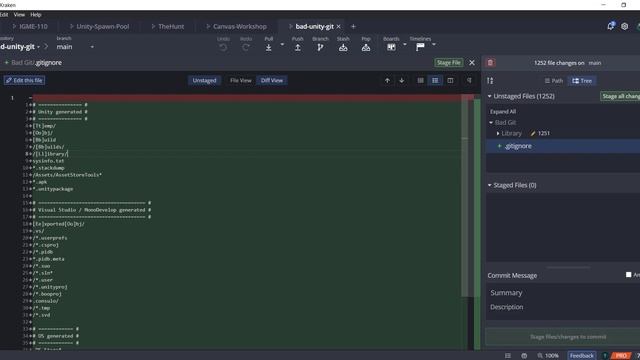This screenshot has height=360, width=640.
Task: Open the settings gear icon
Action: click(624, 27)
